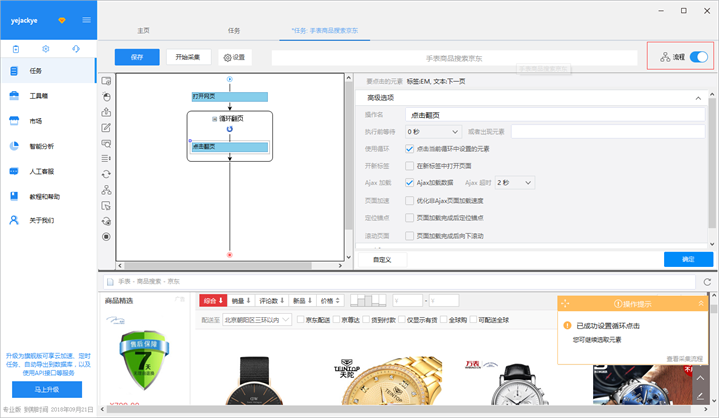
Task: Open the 执行前等待 0 秒 dropdown
Action: 433,132
